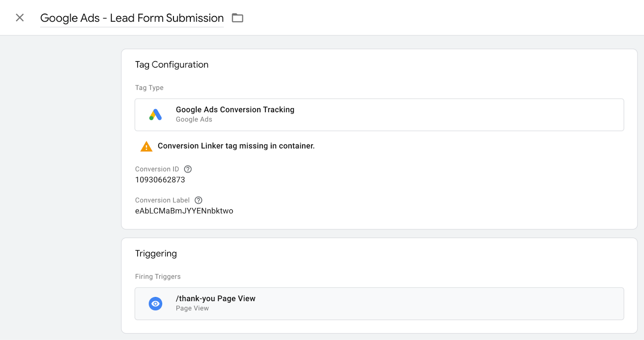The image size is (644, 340).
Task: Select label value eAbLCMaBmJYYENnbktwo
Action: (184, 211)
